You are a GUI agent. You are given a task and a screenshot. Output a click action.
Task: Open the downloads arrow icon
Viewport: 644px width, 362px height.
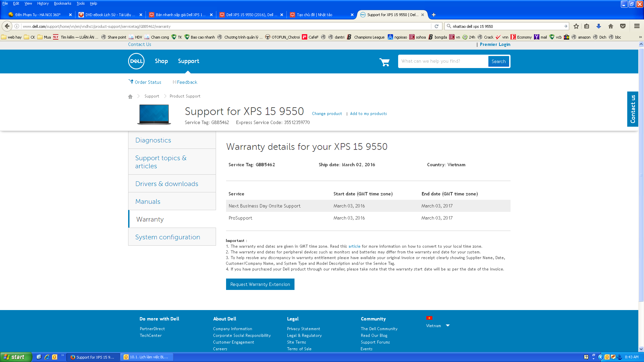click(x=599, y=26)
